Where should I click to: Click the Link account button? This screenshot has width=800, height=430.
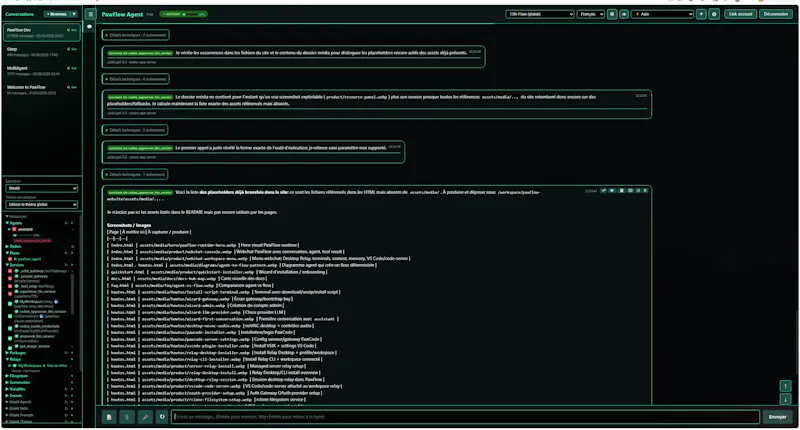[740, 14]
